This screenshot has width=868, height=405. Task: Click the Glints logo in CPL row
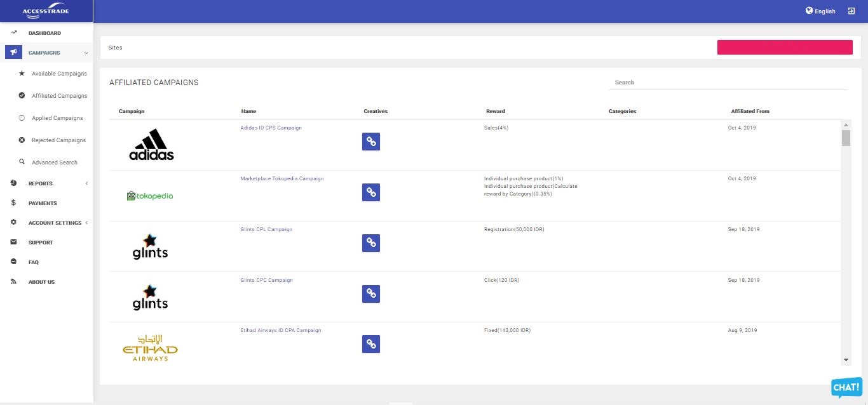click(150, 246)
